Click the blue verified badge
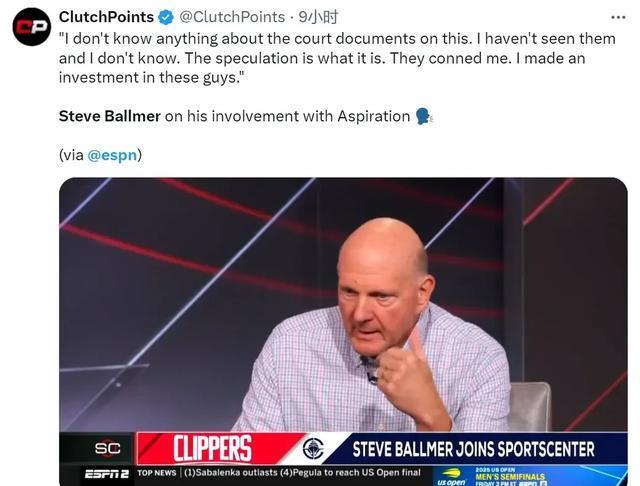Screen dimensions: 640x486 point(167,17)
